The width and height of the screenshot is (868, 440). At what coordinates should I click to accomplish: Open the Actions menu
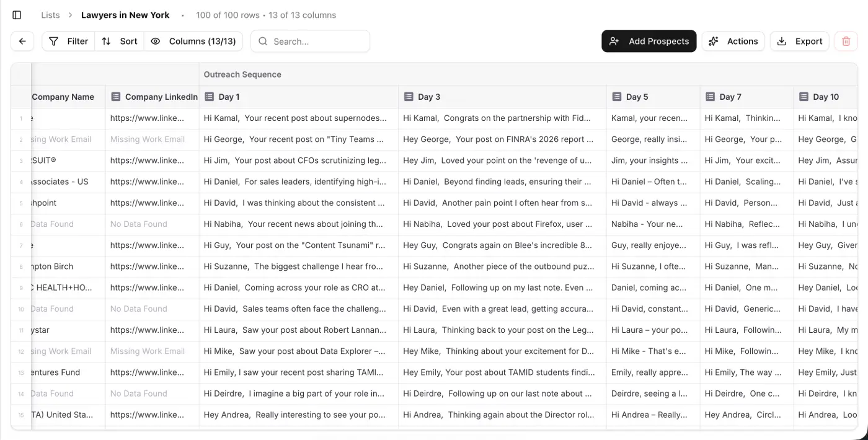(x=733, y=42)
